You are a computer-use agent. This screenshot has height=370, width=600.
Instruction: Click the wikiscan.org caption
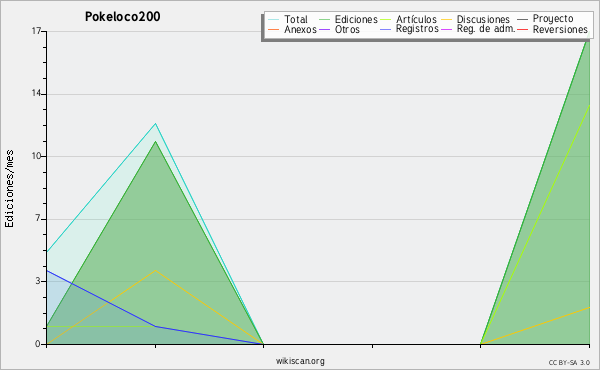[x=300, y=361]
